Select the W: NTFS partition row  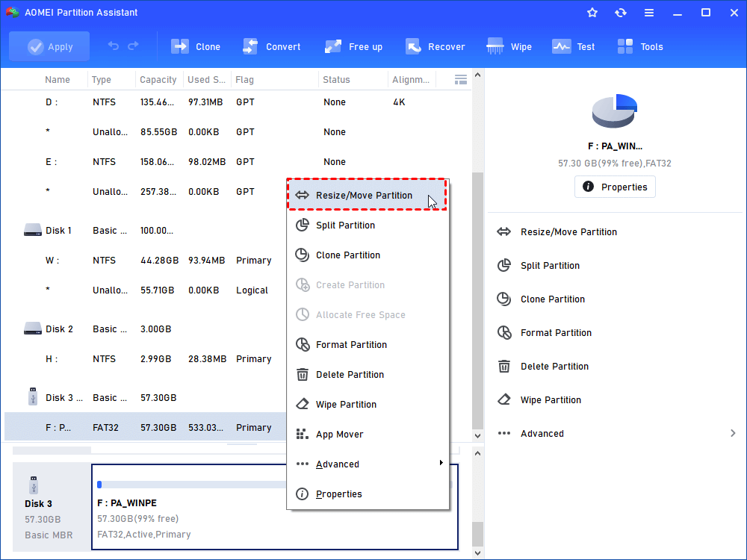143,261
